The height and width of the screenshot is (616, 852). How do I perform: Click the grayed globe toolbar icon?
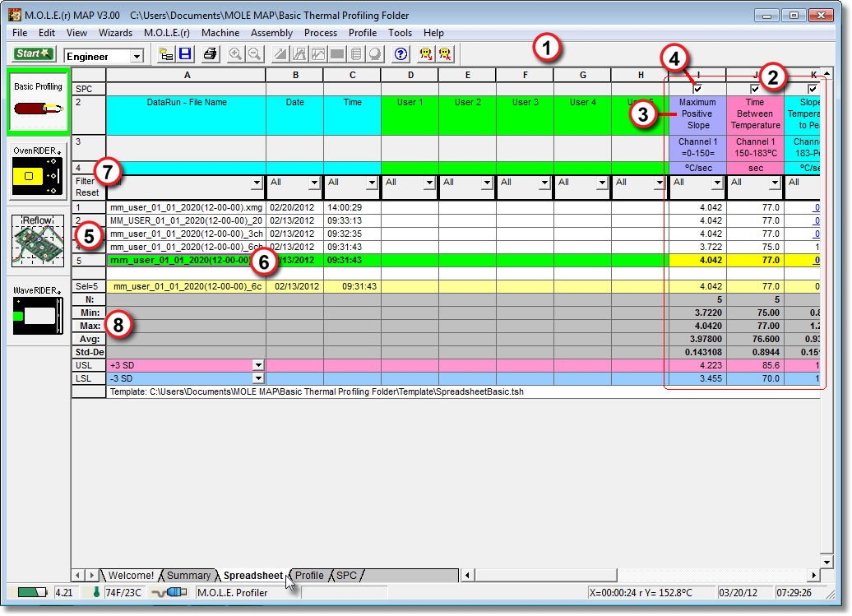375,54
